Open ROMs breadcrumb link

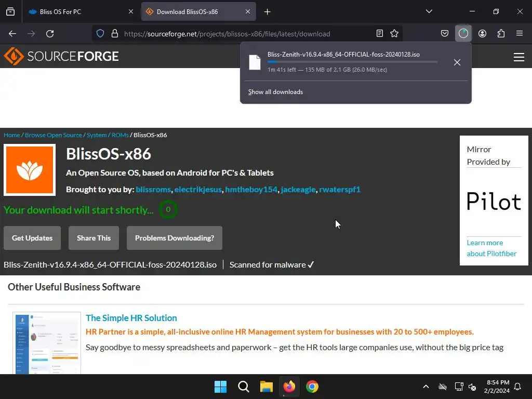(x=120, y=135)
